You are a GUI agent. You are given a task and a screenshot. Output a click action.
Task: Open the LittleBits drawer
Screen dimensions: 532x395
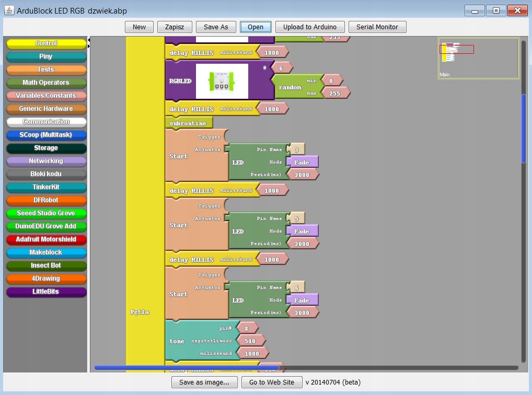point(46,292)
